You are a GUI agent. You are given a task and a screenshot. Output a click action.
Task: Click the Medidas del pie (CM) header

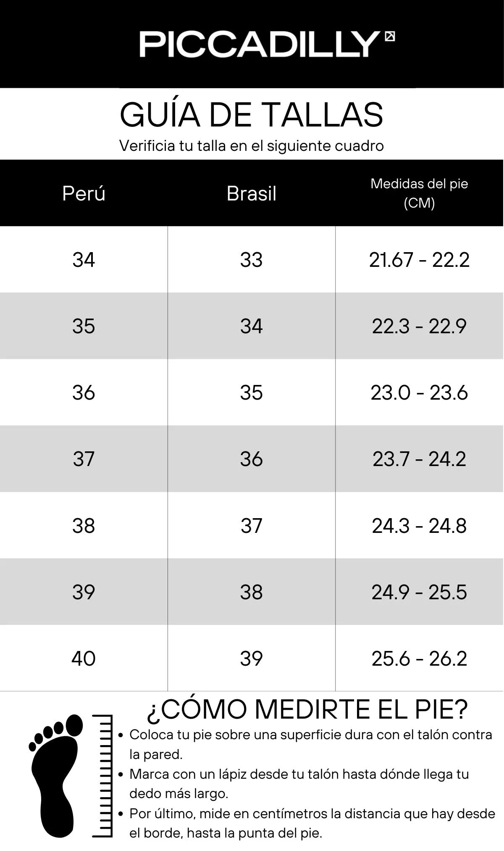click(419, 193)
